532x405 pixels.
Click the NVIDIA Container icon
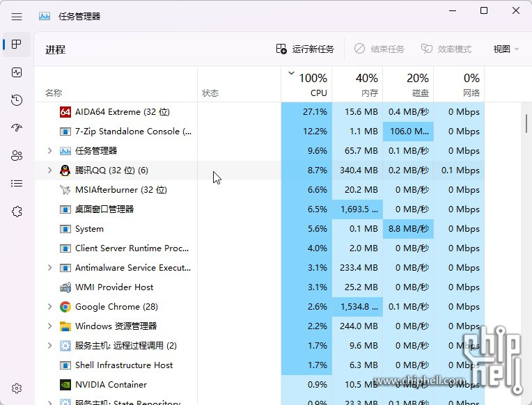65,385
